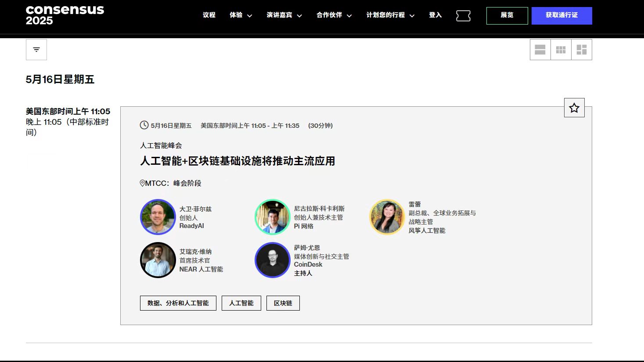Screen dimensions: 644x362
Task: Bookmark session with the star icon
Action: (574, 108)
